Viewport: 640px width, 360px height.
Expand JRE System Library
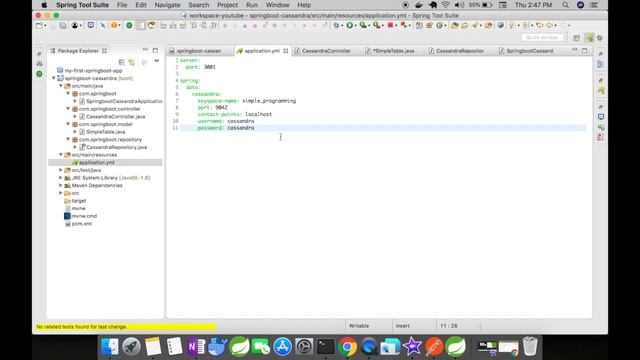pyautogui.click(x=61, y=178)
